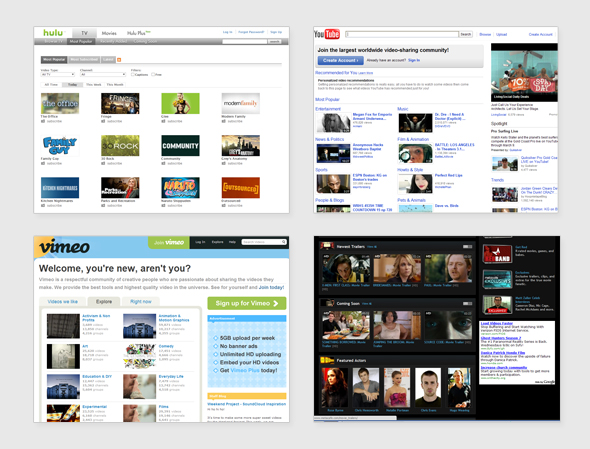This screenshot has height=449, width=590.
Task: Click the YouTube search input field
Action: (x=402, y=34)
